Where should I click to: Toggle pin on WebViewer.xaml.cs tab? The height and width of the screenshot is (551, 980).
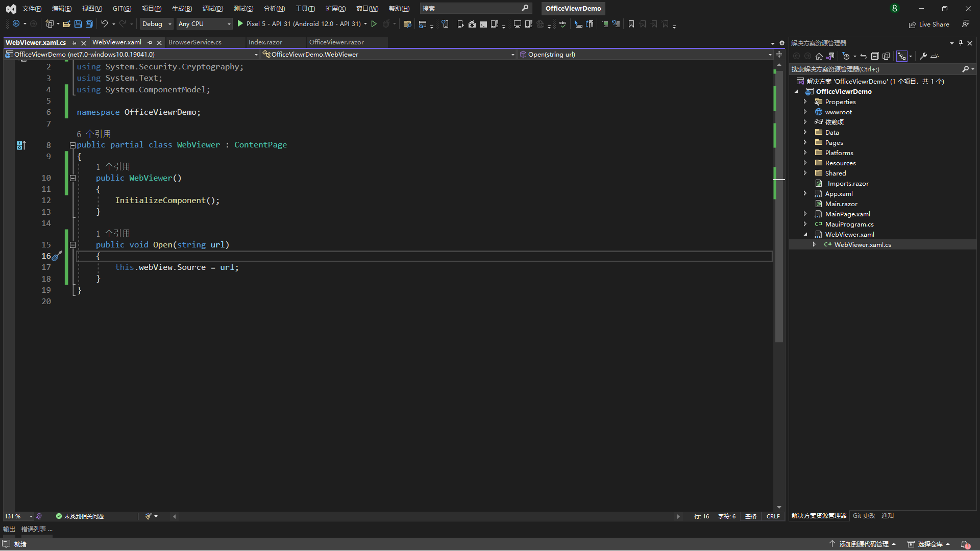point(75,43)
